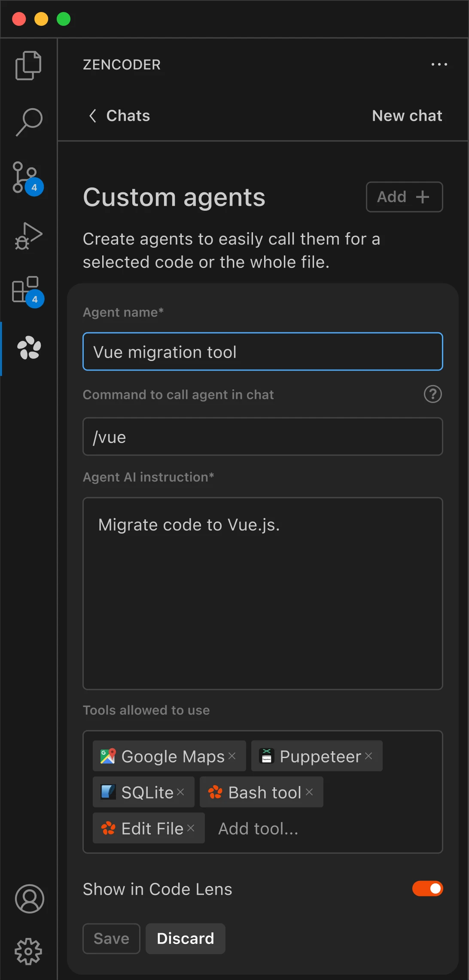Click the /vue command input field
This screenshot has width=469, height=980.
262,437
